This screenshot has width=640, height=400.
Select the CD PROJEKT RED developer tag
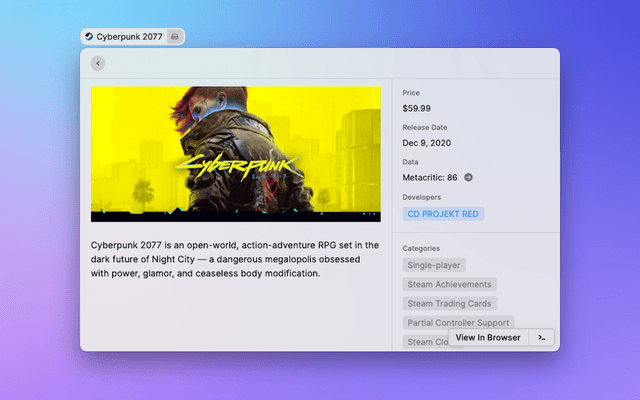click(443, 214)
